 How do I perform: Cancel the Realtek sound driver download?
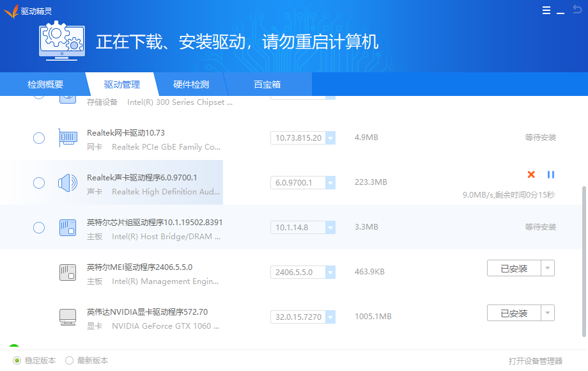tap(531, 175)
